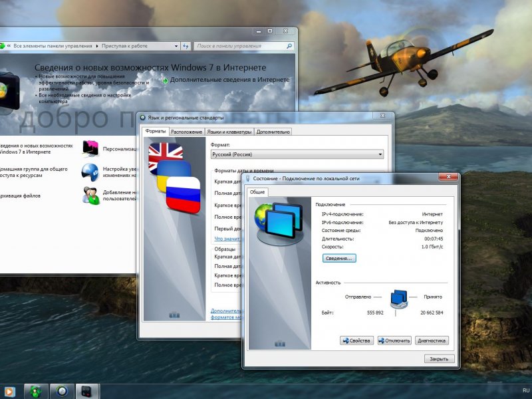Click the Все элементы панели управления breadcrumb
The image size is (532, 399).
pos(53,46)
